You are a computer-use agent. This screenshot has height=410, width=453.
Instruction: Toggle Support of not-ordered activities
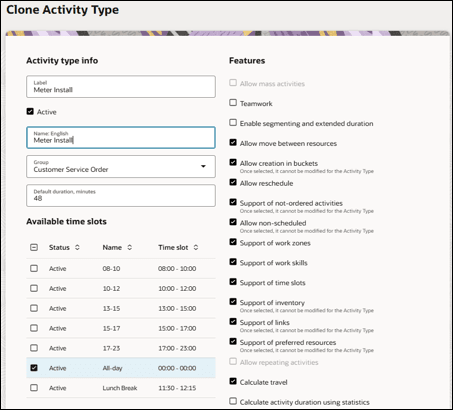233,202
